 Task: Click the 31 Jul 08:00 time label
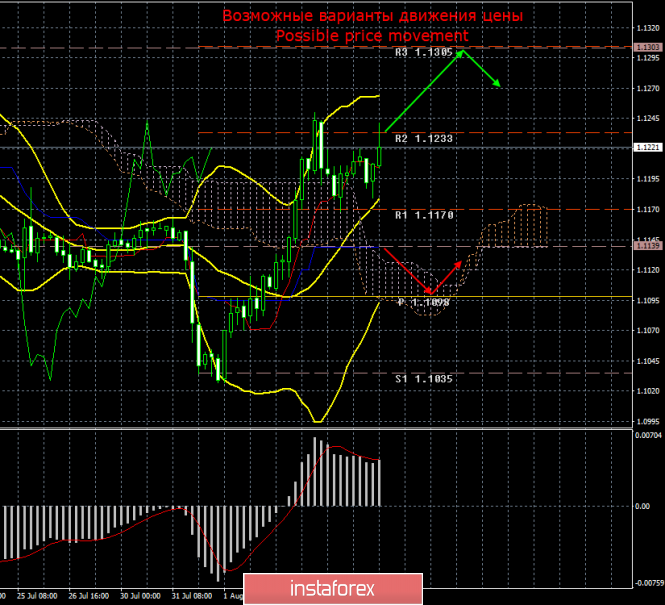click(x=192, y=596)
